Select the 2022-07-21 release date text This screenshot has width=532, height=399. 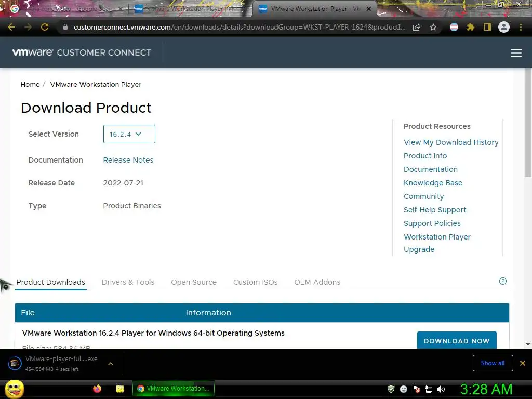pyautogui.click(x=123, y=183)
